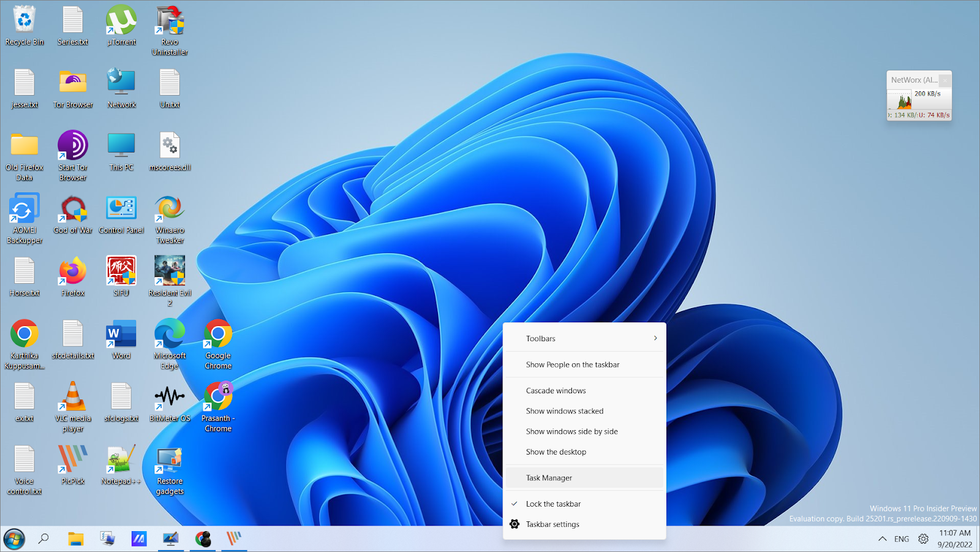This screenshot has height=552, width=980.
Task: Select Cascade windows menu entry
Action: point(556,390)
